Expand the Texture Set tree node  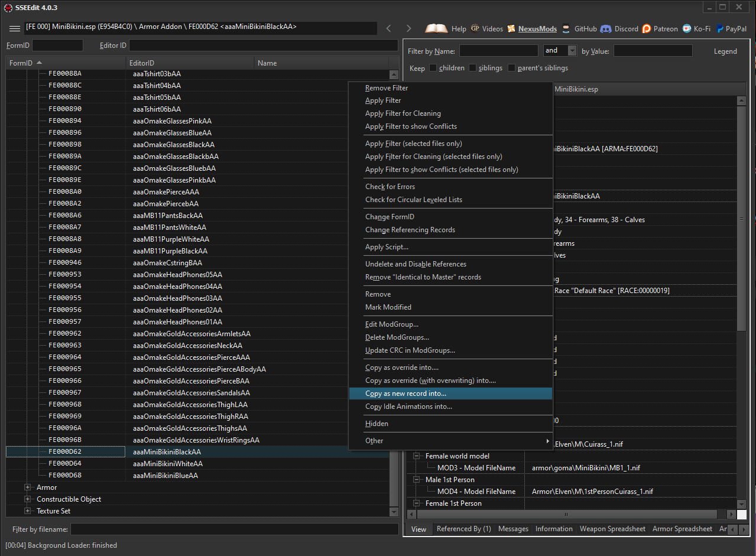coord(28,511)
